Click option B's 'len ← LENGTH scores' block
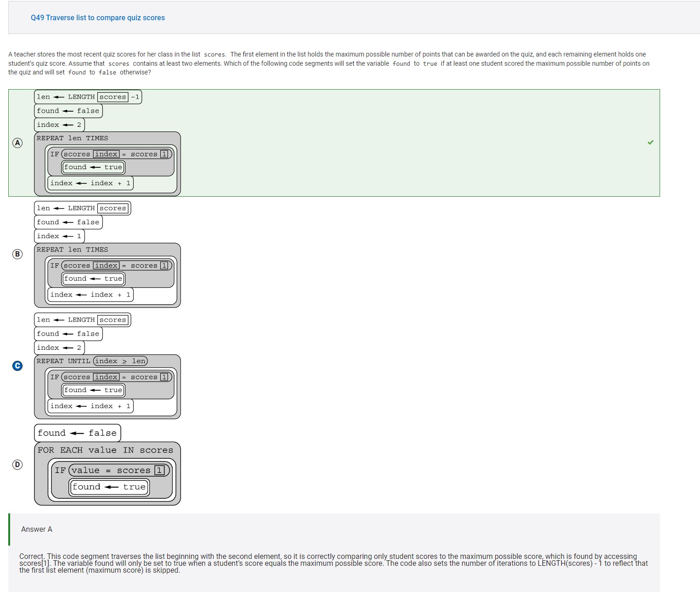 (x=83, y=208)
